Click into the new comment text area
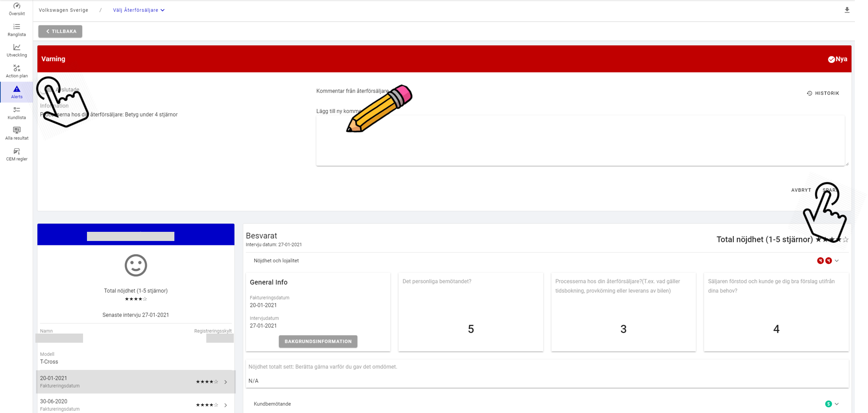 coord(580,141)
